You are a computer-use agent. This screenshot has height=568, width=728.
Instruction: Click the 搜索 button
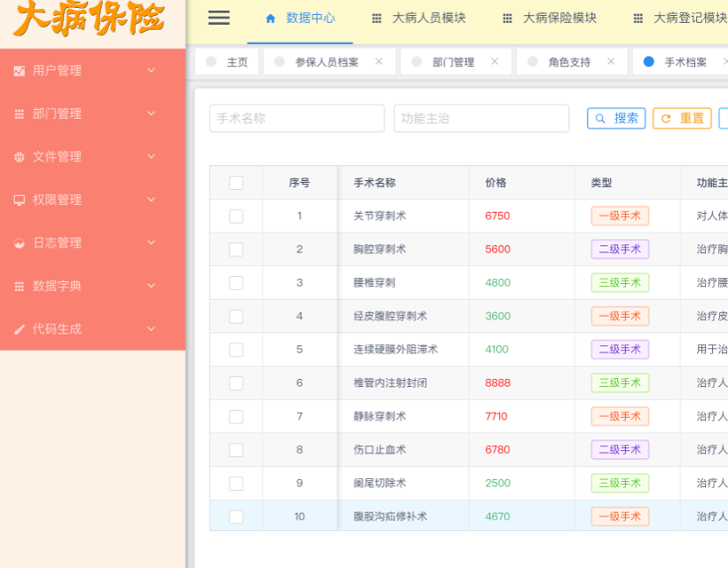[x=616, y=118]
